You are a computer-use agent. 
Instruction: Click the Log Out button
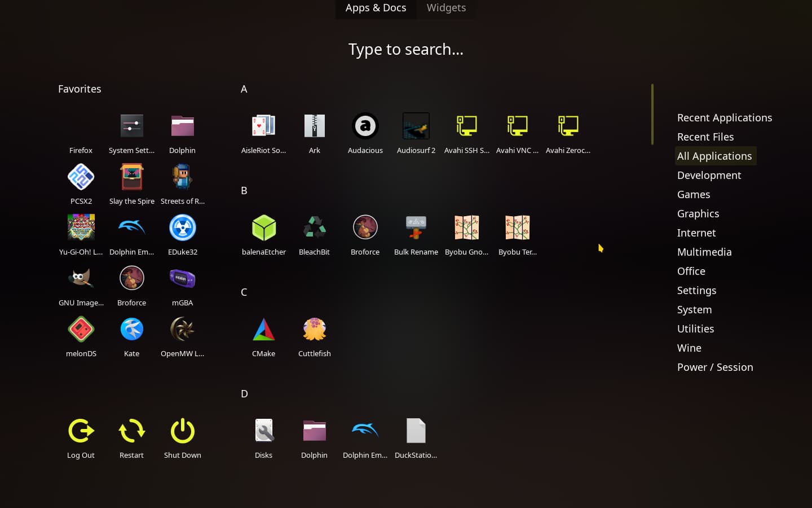[x=81, y=439]
